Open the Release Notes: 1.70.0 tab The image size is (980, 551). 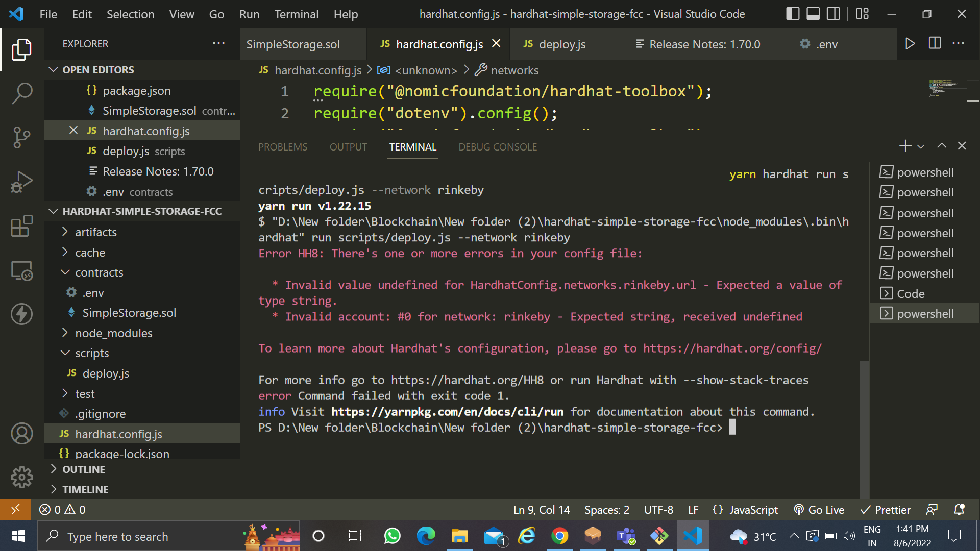[x=704, y=44]
